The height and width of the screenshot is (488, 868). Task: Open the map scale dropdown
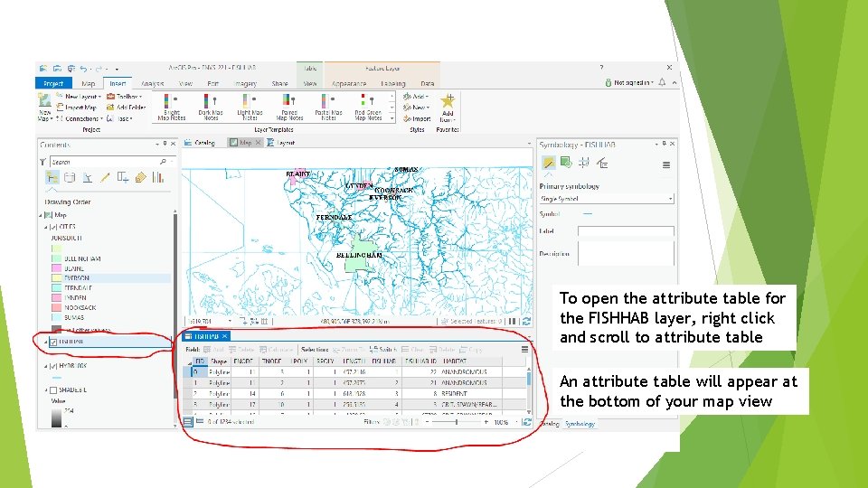point(230,321)
